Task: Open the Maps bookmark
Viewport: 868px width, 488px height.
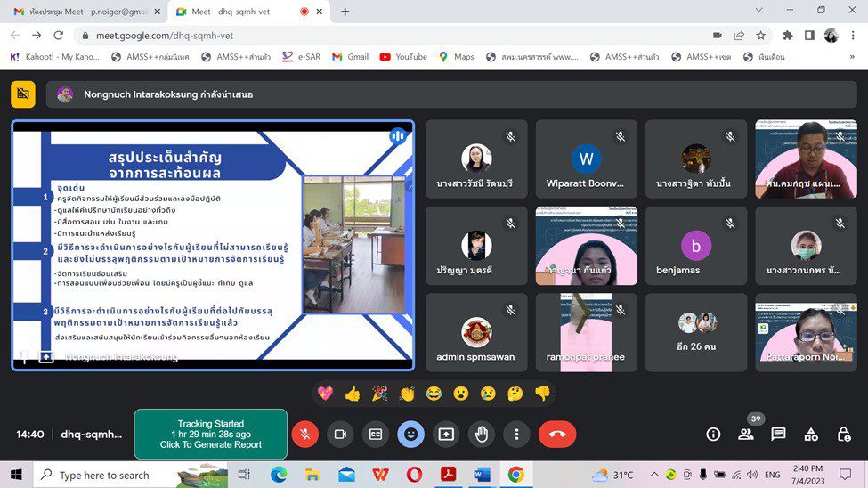Action: (457, 56)
